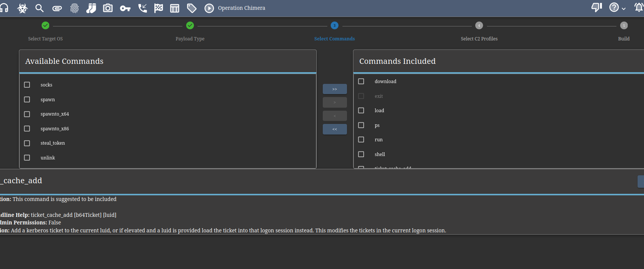The width and height of the screenshot is (644, 269).
Task: Open the camera screenshots icon
Action: [108, 8]
